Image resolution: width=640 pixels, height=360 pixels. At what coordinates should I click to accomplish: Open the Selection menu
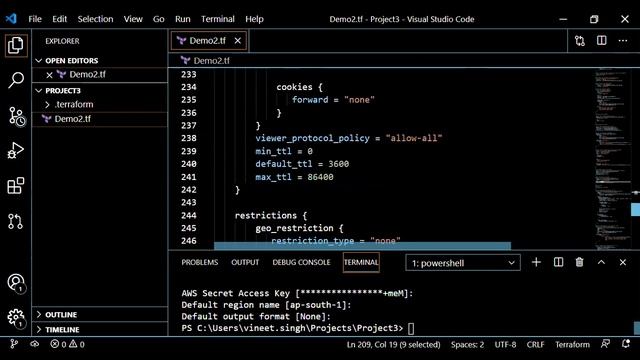point(96,19)
